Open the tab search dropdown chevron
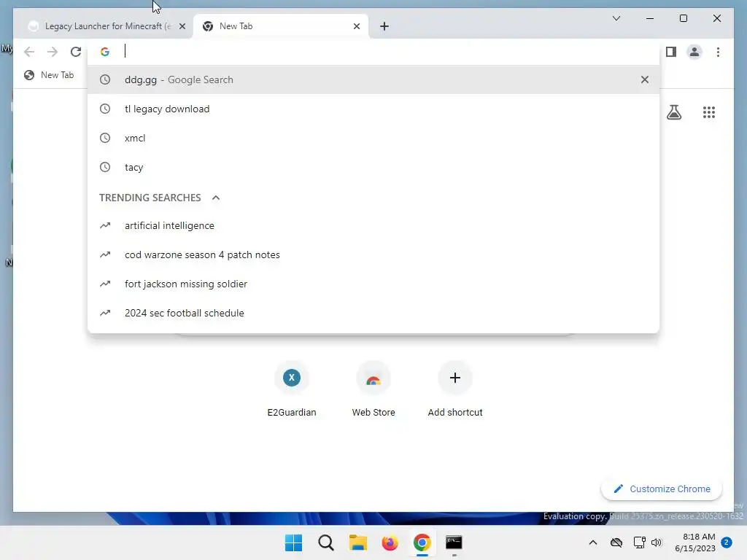 point(616,18)
